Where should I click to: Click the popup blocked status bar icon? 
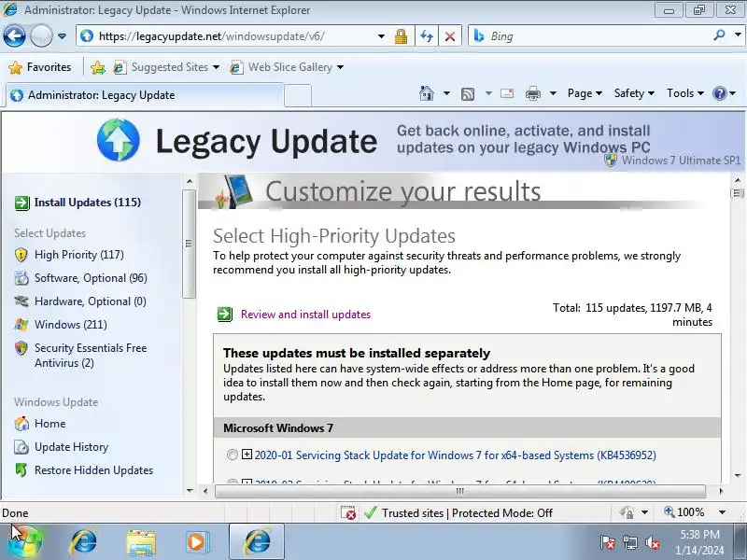(x=348, y=512)
